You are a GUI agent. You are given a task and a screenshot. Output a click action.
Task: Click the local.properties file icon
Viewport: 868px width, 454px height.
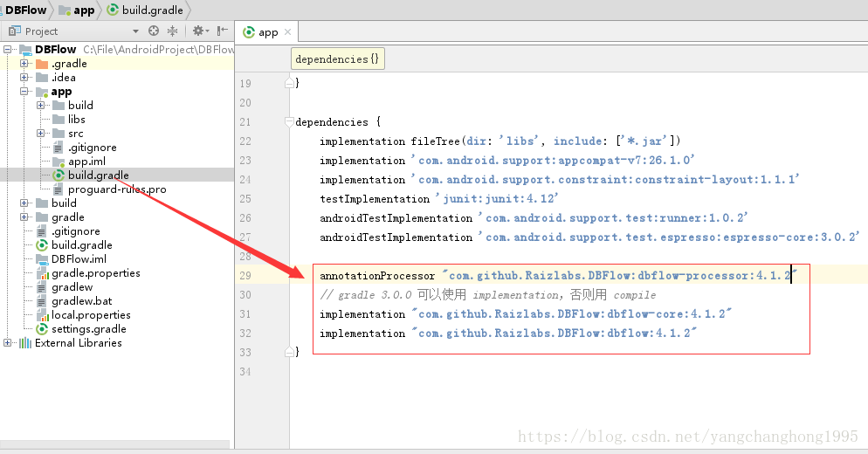click(42, 315)
